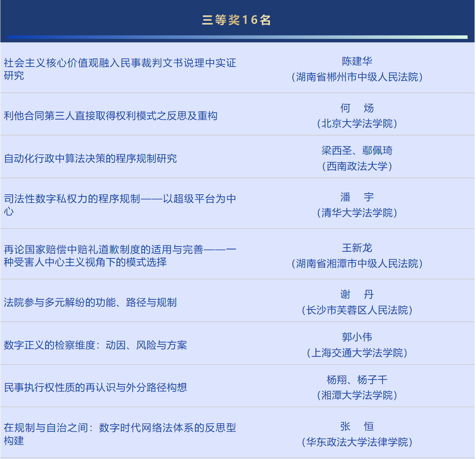Image resolution: width=476 pixels, height=459 pixels.
Task: Click affiliation 长沙市芙蓉区人民法院
Action: tap(357, 310)
